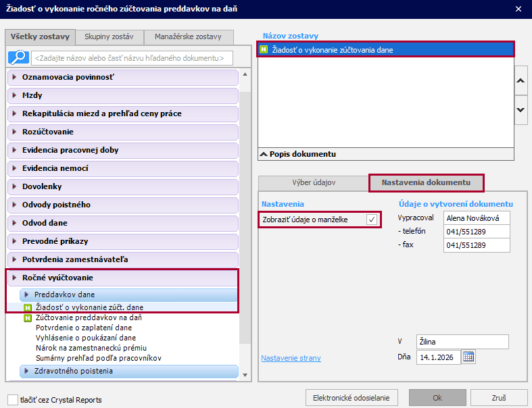
Task: Click the Vypracoval name input field
Action: [477, 218]
